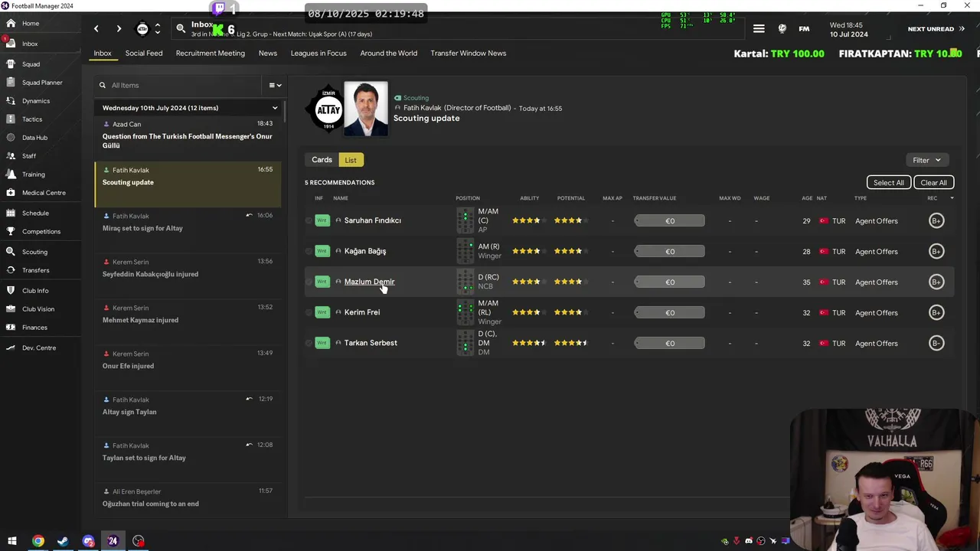Open Tarkan Serbest player profile
Viewport: 980px width, 551px height.
[371, 343]
